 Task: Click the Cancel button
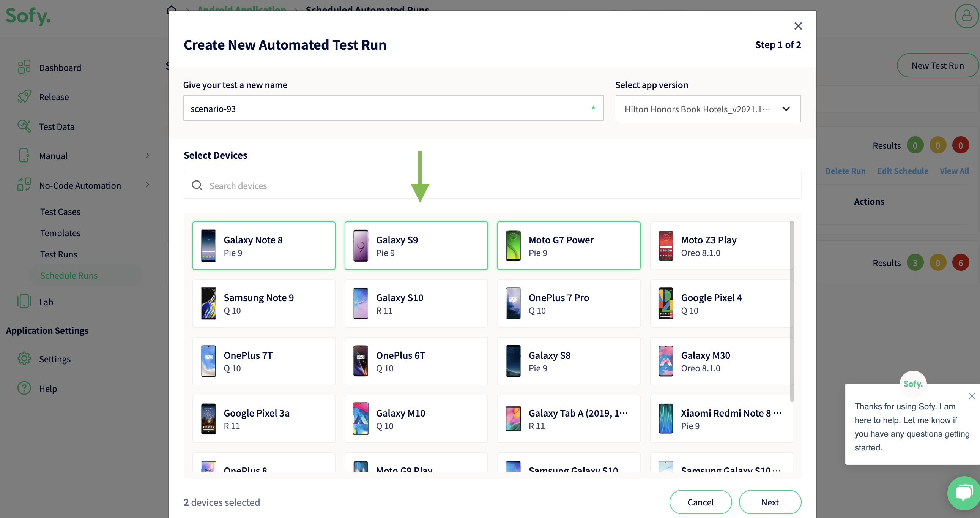point(700,502)
